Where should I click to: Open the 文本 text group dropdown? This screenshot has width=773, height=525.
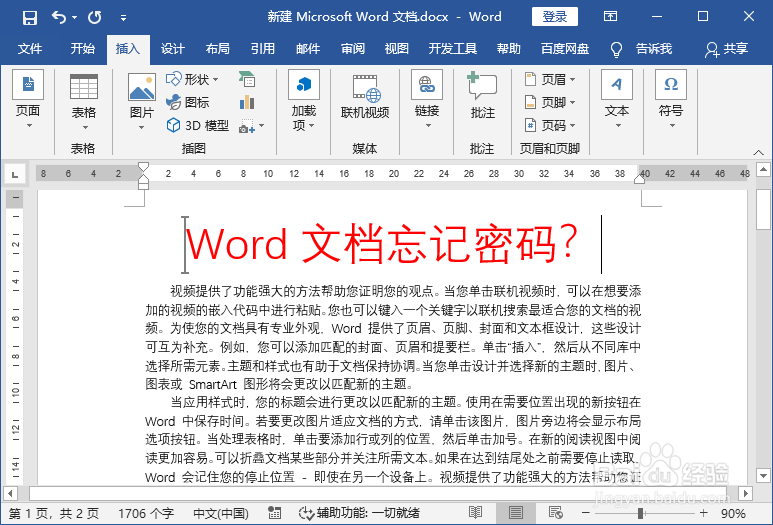[617, 100]
